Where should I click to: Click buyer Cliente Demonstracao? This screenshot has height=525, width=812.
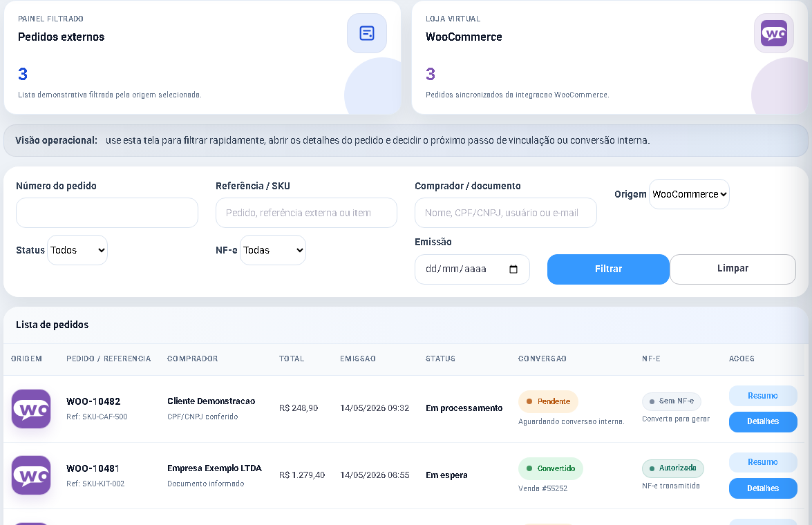(211, 401)
